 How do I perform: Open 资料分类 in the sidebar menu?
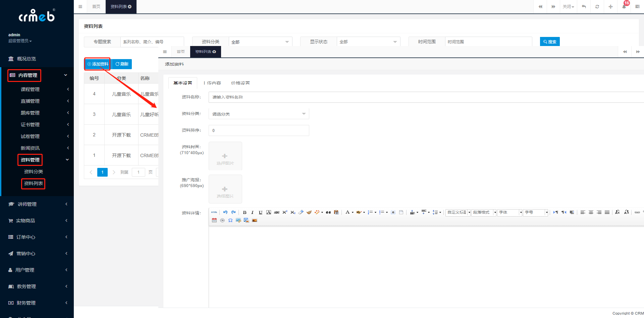34,172
